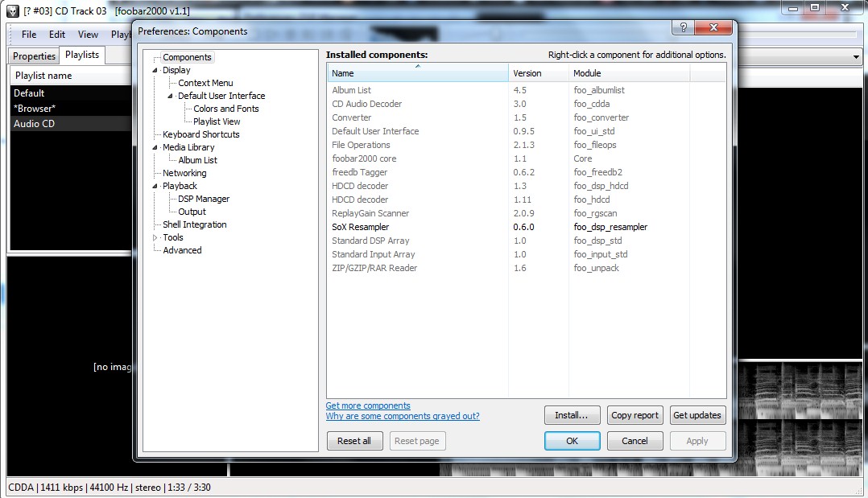This screenshot has width=868, height=498.
Task: Select Shell Integration in the tree
Action: tap(195, 224)
